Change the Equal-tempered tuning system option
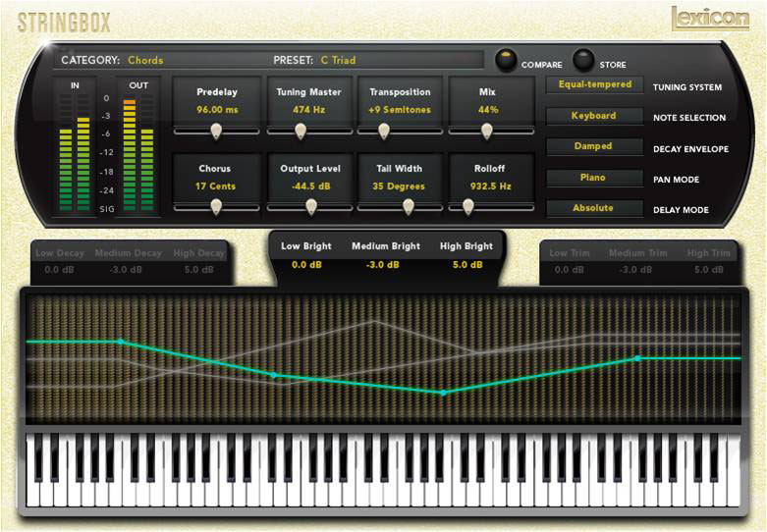The height and width of the screenshot is (532, 767). click(594, 85)
